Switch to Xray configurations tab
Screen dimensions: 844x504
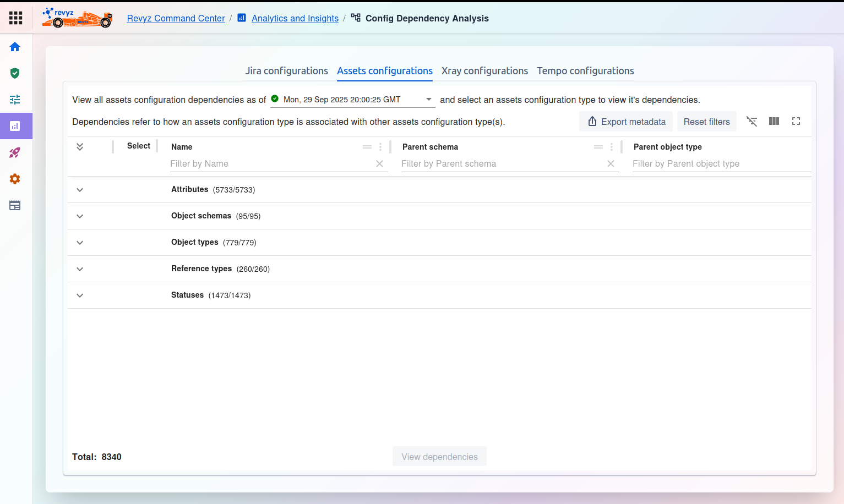[x=484, y=71]
